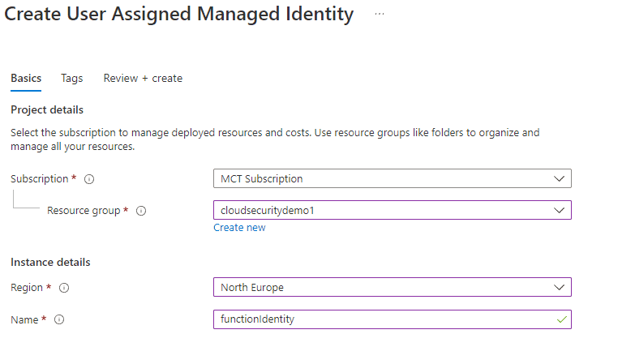Viewport: 635px width, 364px height.
Task: Select the Basics tab
Action: tap(26, 78)
